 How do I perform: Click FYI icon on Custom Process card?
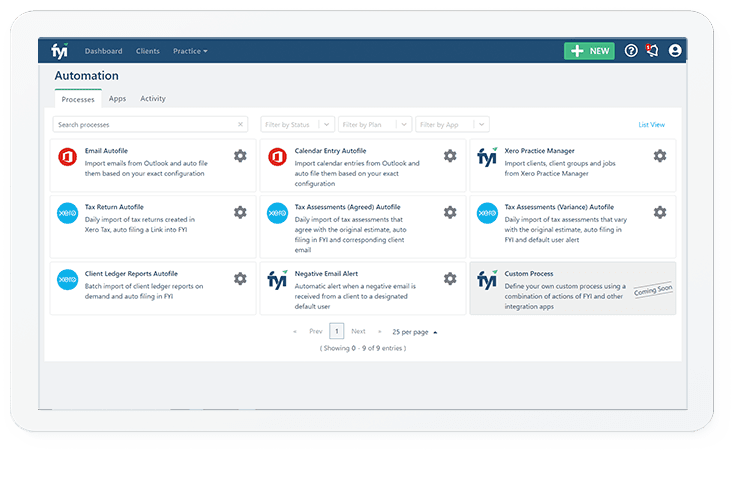coord(487,280)
